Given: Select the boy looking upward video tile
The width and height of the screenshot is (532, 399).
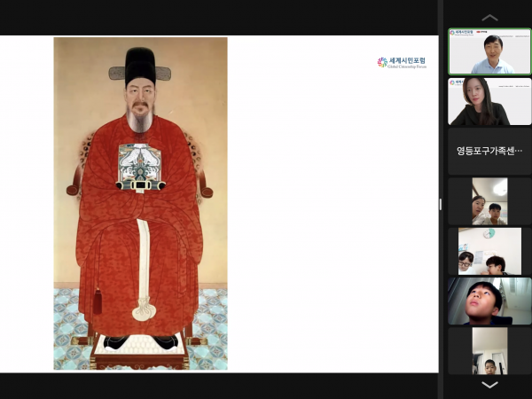Looking at the screenshot, I should click(489, 301).
